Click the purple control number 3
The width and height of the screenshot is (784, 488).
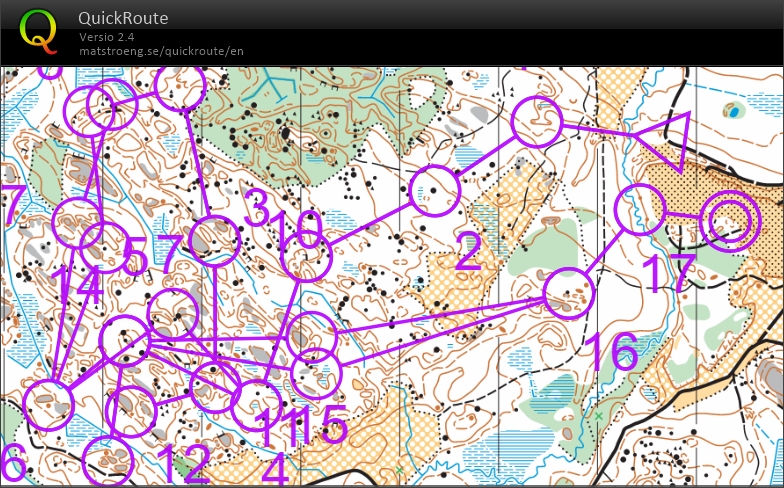(x=257, y=210)
